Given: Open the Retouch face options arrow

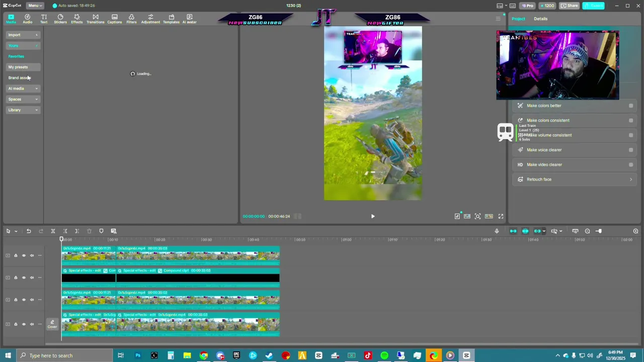Looking at the screenshot, I should point(631,179).
